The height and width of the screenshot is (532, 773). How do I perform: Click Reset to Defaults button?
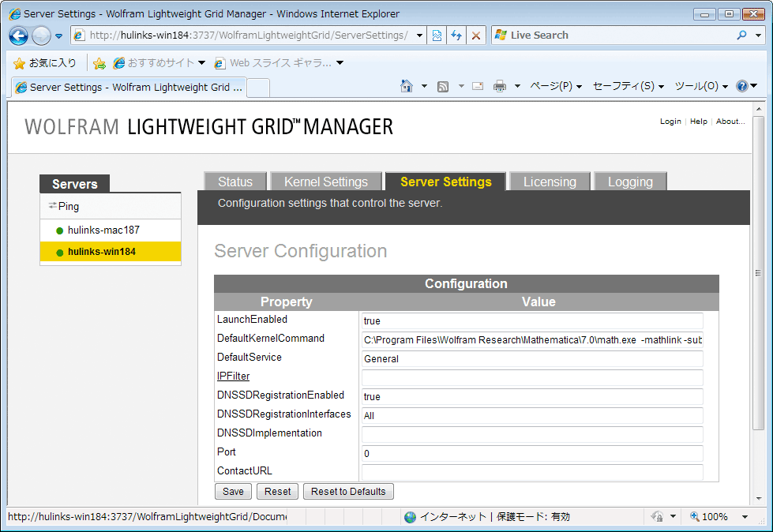pyautogui.click(x=348, y=492)
